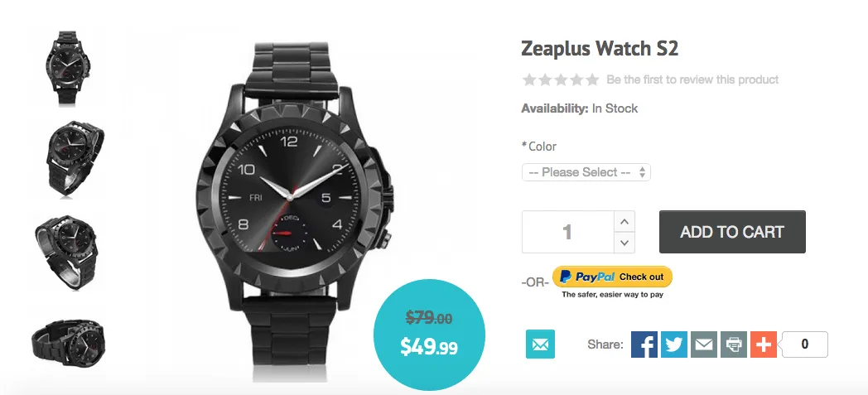The height and width of the screenshot is (395, 868).
Task: Share the product on Facebook
Action: coord(644,344)
